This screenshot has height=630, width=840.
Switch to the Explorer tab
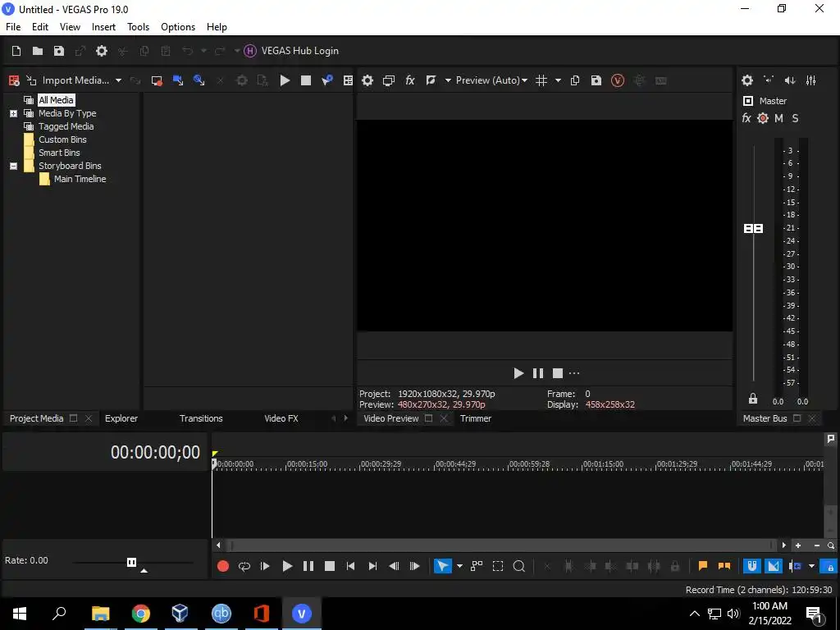[121, 418]
